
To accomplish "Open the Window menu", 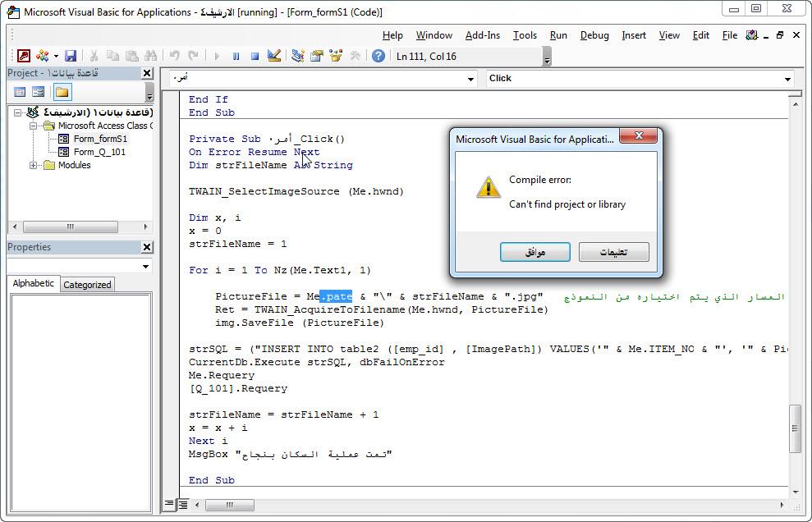I will [434, 35].
